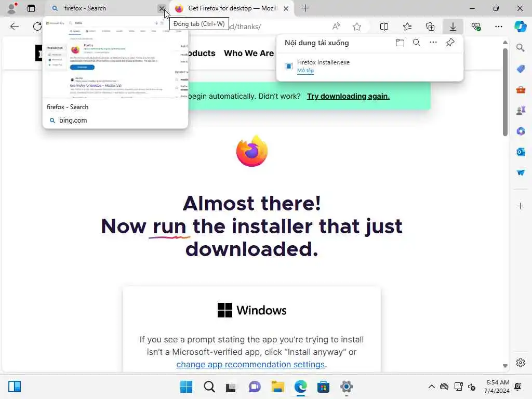Open the profile avatar icon
This screenshot has width=532, height=399.
11,8
